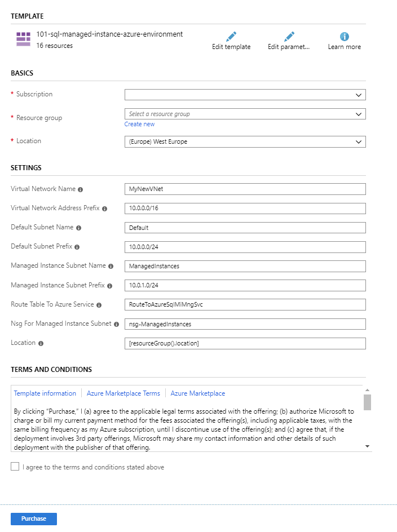Open the Location dropdown showing West Europe
Screen dimensions: 397x532
click(245, 141)
